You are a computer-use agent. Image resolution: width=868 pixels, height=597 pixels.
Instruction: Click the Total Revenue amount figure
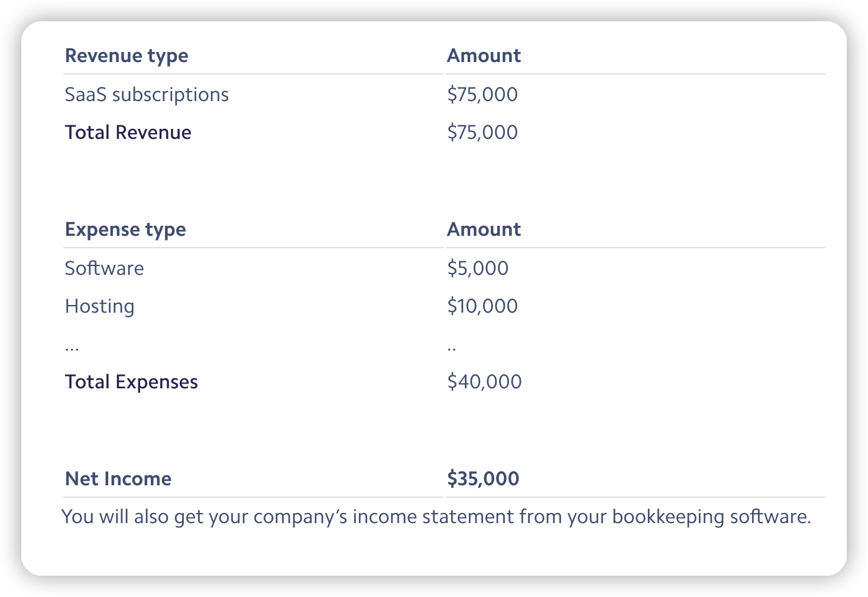[x=482, y=133]
